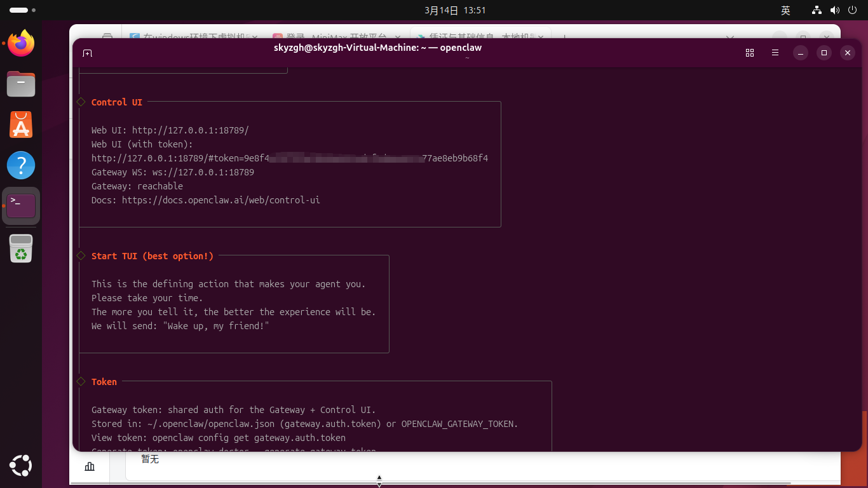The image size is (868, 488).
Task: Click the network status icon
Action: tap(817, 10)
